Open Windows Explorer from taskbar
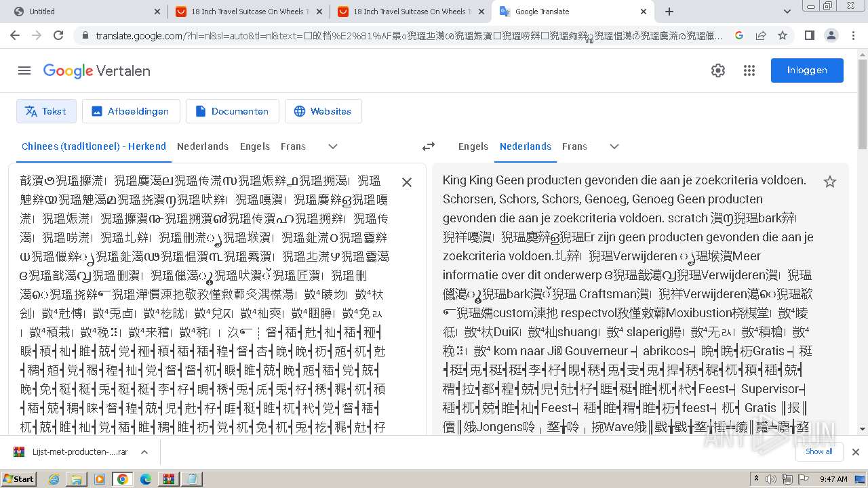Screen dimensions: 868x488 [x=77, y=479]
